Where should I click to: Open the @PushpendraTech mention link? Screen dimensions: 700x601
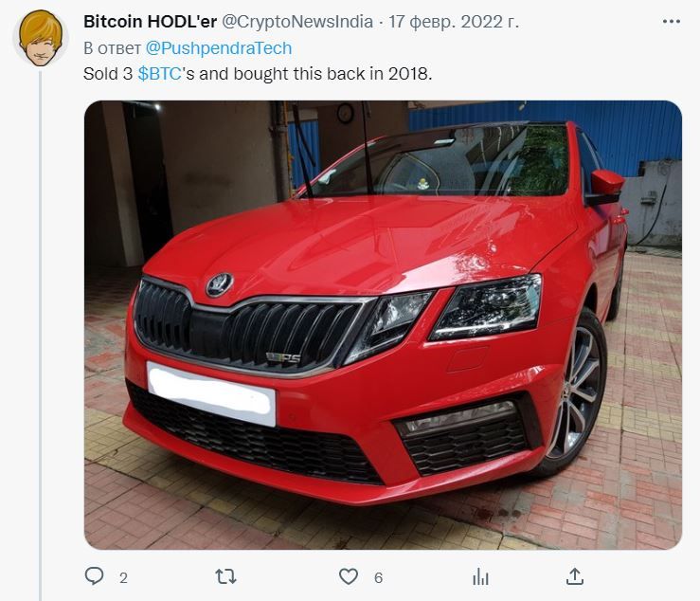pyautogui.click(x=219, y=48)
